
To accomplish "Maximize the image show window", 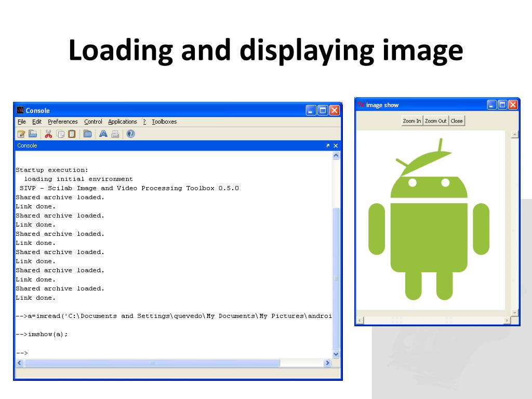I will tap(502, 104).
